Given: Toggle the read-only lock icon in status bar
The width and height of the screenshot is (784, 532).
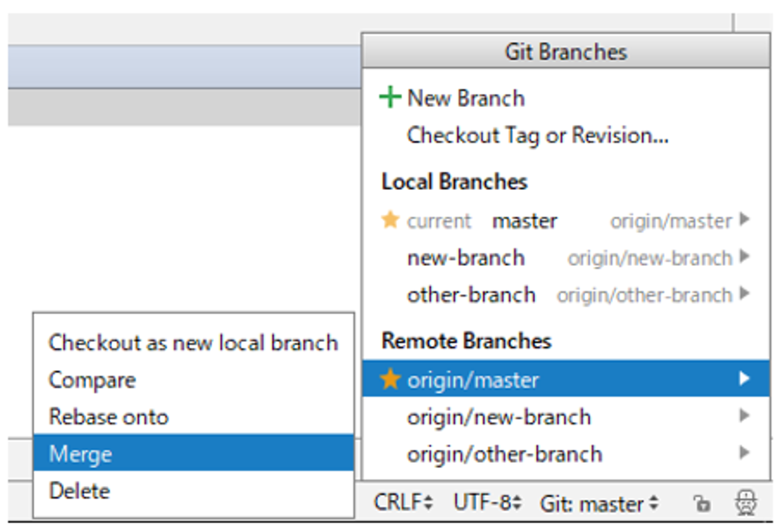Looking at the screenshot, I should click(702, 503).
